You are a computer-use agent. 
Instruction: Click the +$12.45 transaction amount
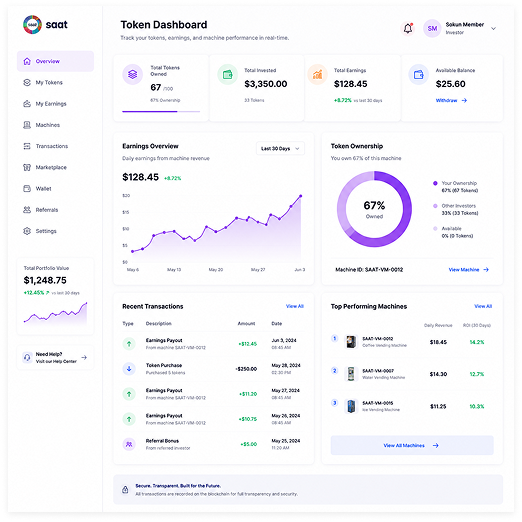coord(248,344)
